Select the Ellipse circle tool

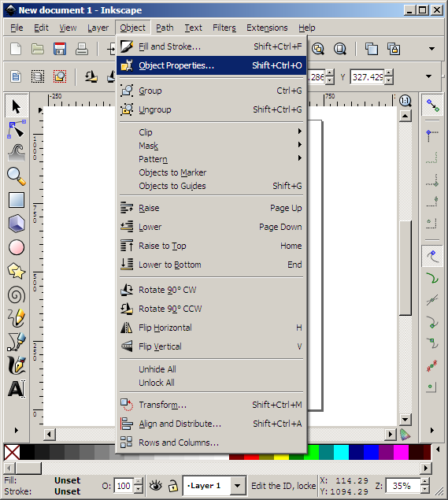pyautogui.click(x=17, y=247)
